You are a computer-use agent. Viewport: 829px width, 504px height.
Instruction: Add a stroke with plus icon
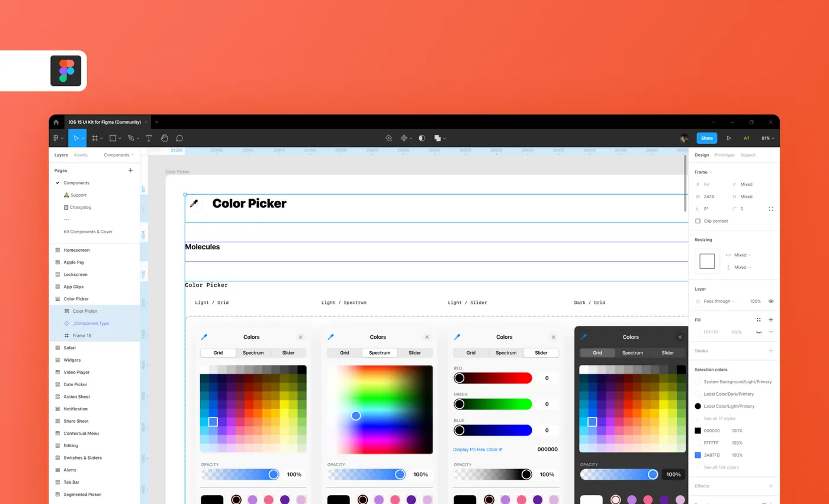click(771, 351)
